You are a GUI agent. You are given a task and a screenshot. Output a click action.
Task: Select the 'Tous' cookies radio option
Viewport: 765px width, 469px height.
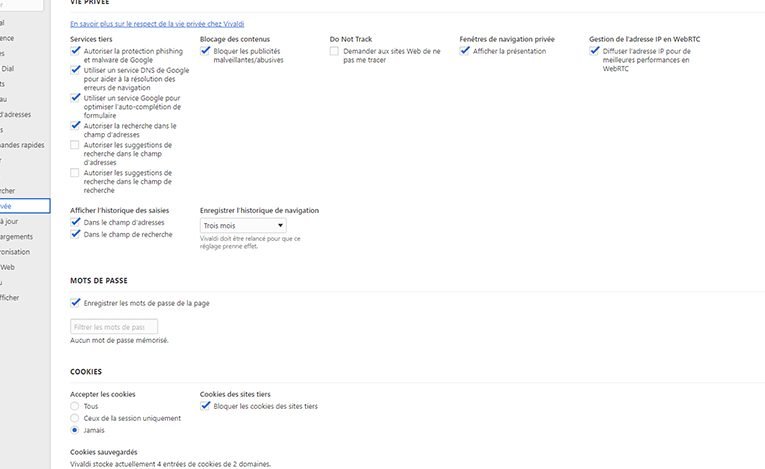click(x=75, y=407)
